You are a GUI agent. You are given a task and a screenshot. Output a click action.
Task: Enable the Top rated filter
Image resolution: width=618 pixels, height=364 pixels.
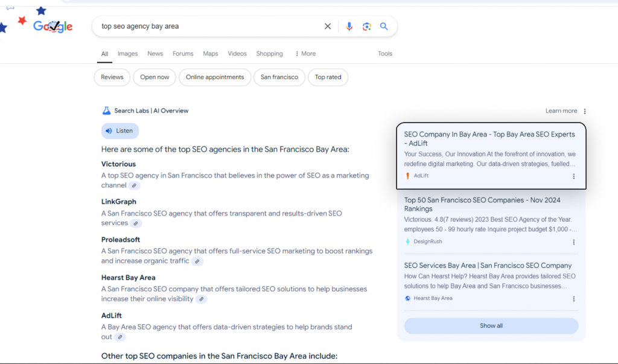tap(328, 77)
